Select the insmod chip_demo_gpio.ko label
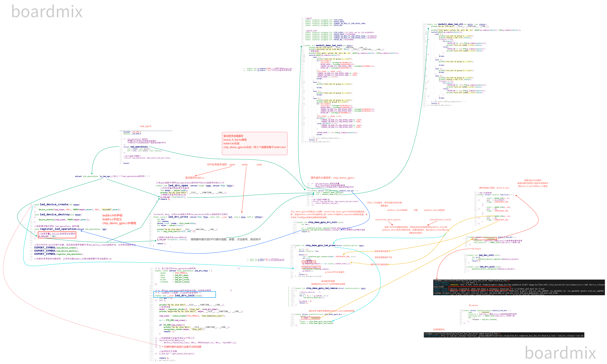This screenshot has width=607, height=364. [x=388, y=220]
